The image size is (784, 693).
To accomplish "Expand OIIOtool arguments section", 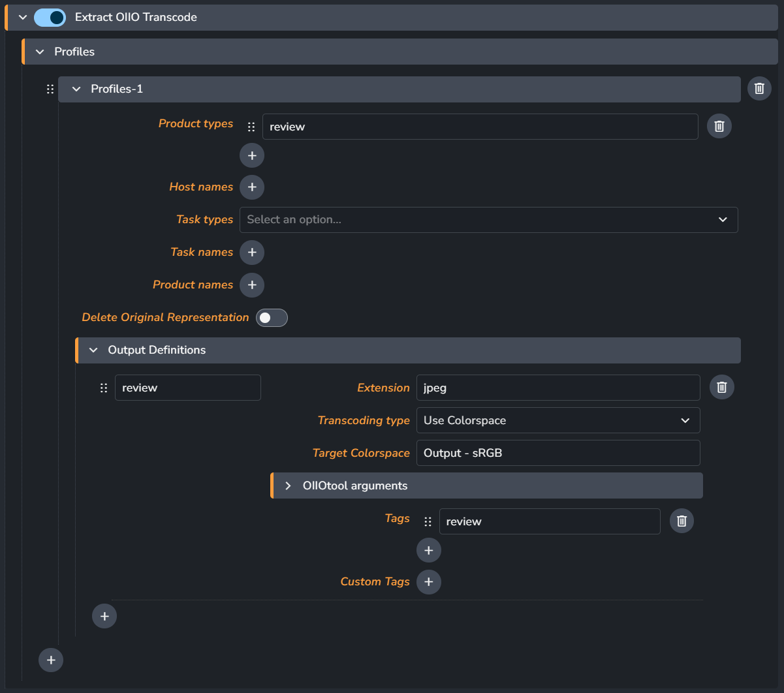I will tap(288, 486).
